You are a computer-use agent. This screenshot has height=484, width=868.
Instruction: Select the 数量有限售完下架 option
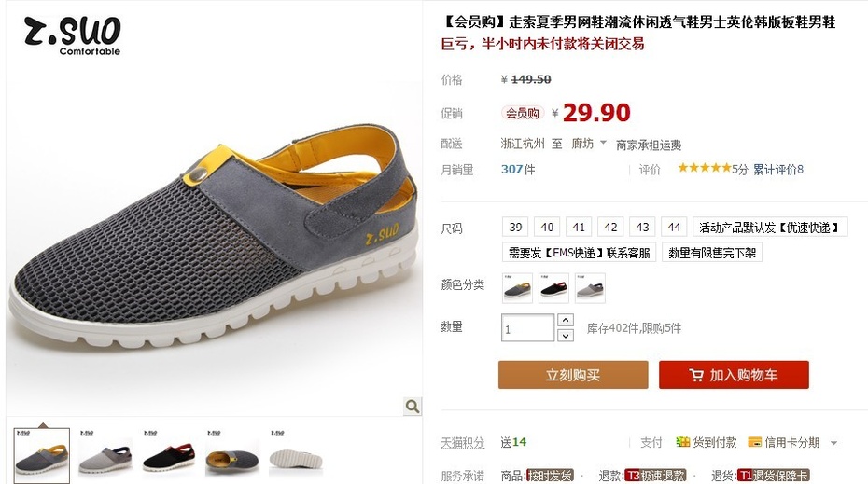click(x=712, y=253)
